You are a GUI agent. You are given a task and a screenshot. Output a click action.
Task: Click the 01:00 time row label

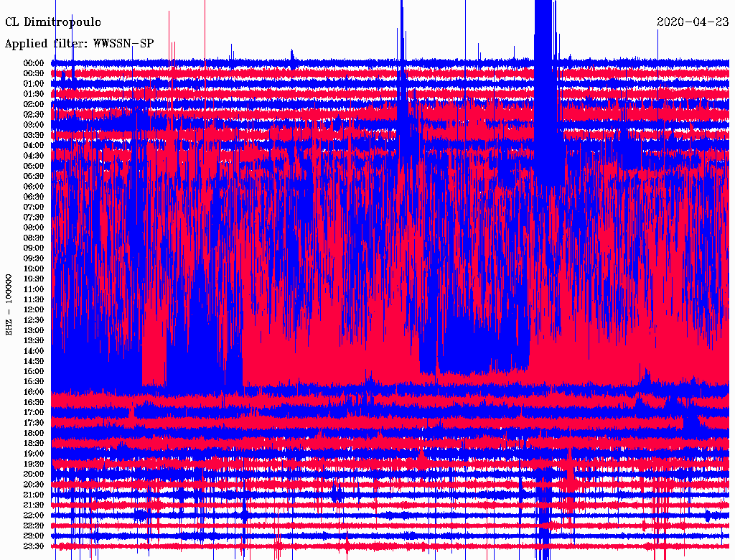pos(34,84)
